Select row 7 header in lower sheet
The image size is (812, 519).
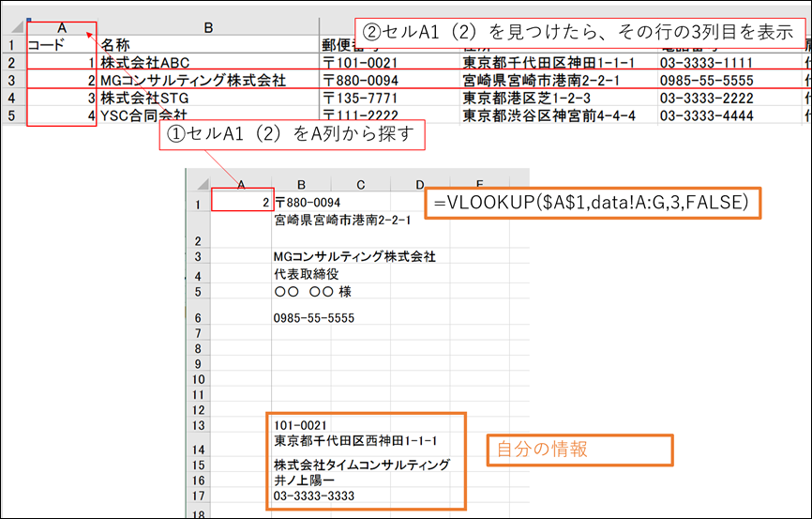199,333
